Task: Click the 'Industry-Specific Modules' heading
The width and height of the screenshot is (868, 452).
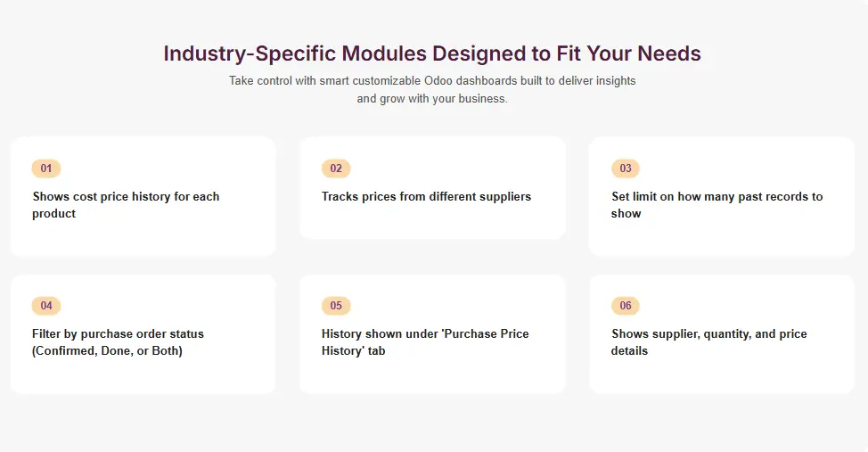Action: click(432, 53)
